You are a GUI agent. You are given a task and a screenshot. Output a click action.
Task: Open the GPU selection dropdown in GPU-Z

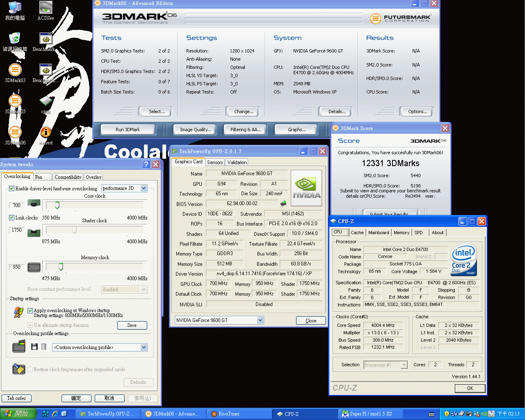[219, 320]
